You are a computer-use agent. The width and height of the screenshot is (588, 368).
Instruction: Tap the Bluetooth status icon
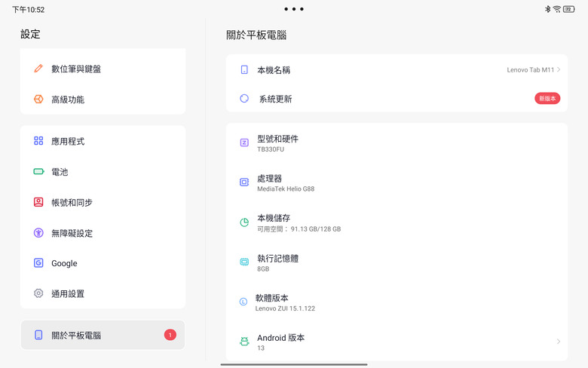pos(547,9)
